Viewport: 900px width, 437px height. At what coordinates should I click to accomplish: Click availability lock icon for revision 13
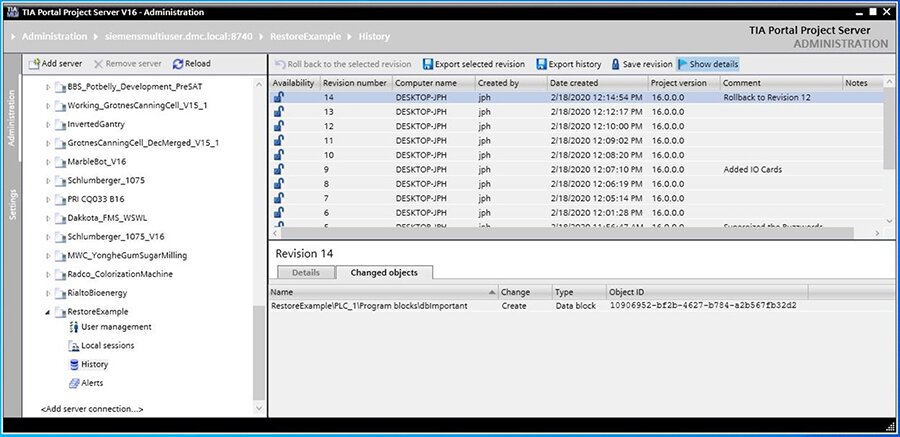click(x=278, y=111)
